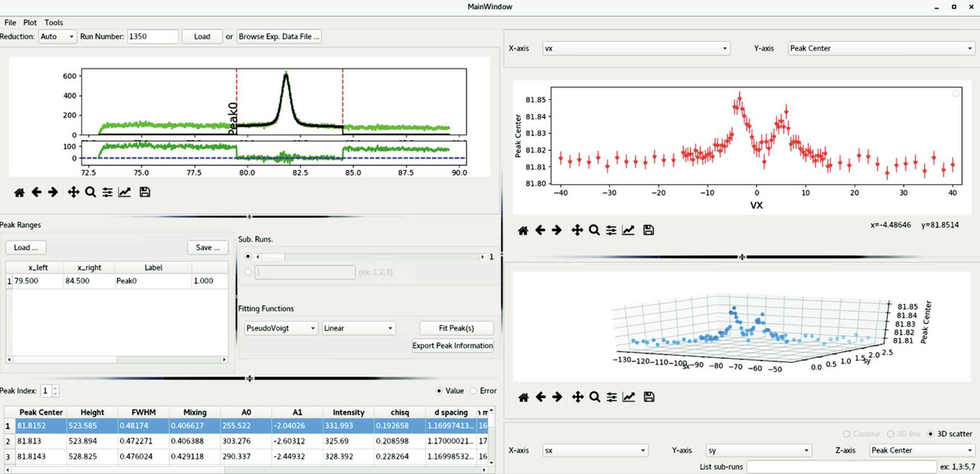Select the Pan tool under the diffraction plot
This screenshot has height=474, width=980.
pos(73,192)
